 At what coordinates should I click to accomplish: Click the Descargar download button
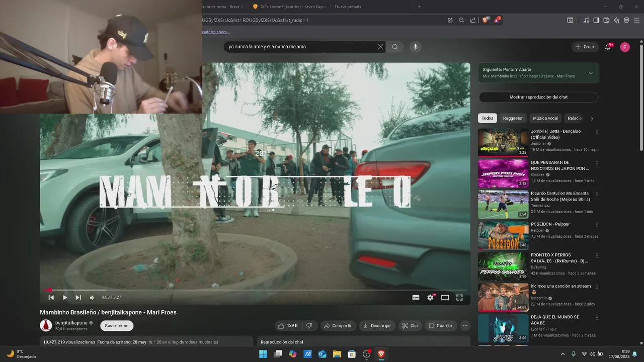coord(377,326)
